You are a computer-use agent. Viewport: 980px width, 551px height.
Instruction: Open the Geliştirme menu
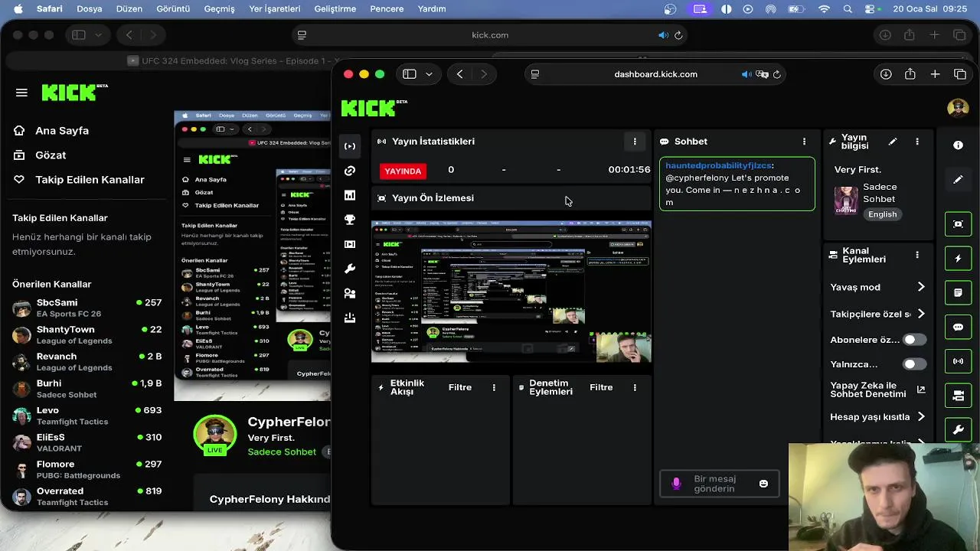pos(335,9)
